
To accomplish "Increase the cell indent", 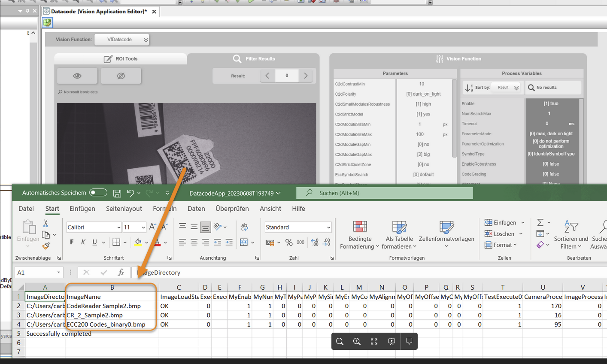I will coord(229,243).
